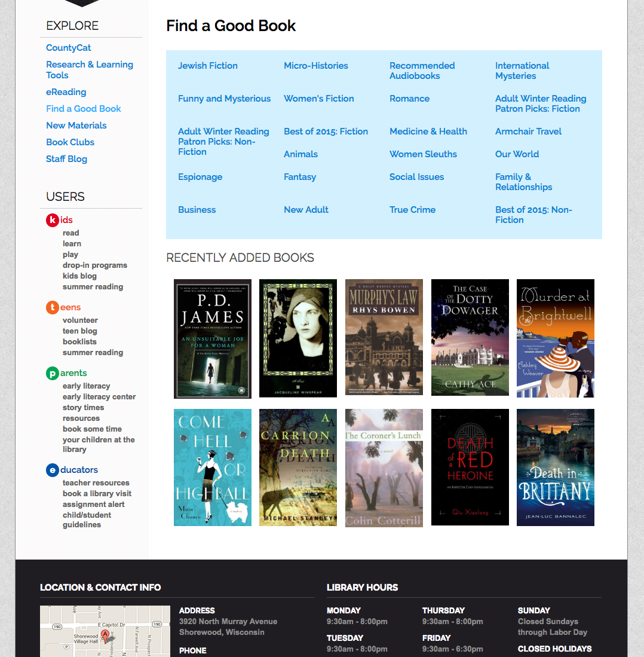
Task: Open the True Crime category link
Action: pos(413,210)
